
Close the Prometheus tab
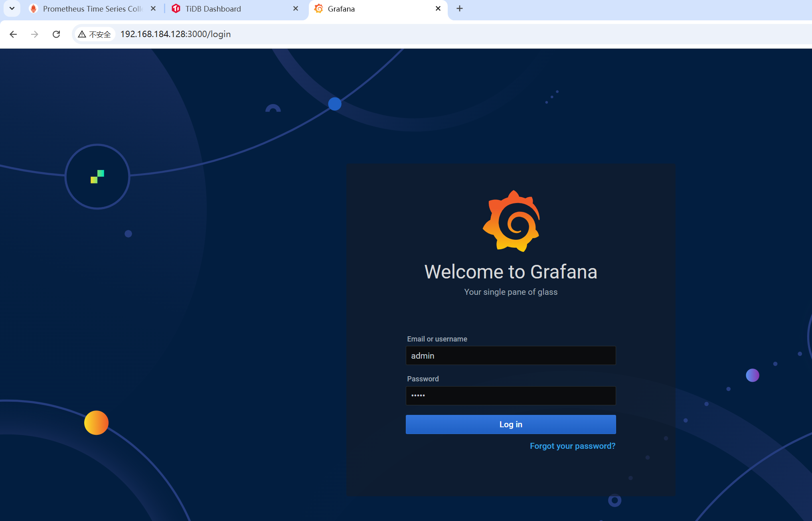tap(153, 8)
